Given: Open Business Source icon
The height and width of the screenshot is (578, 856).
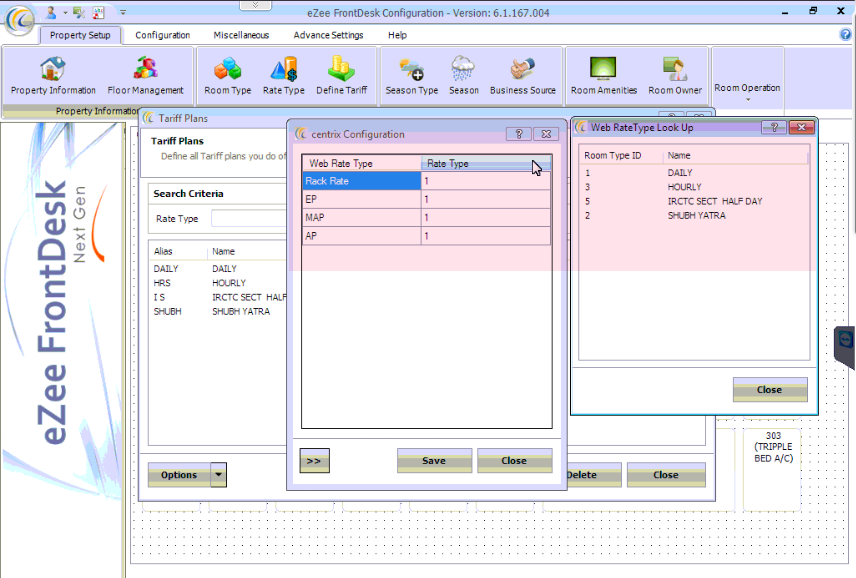Looking at the screenshot, I should (522, 76).
